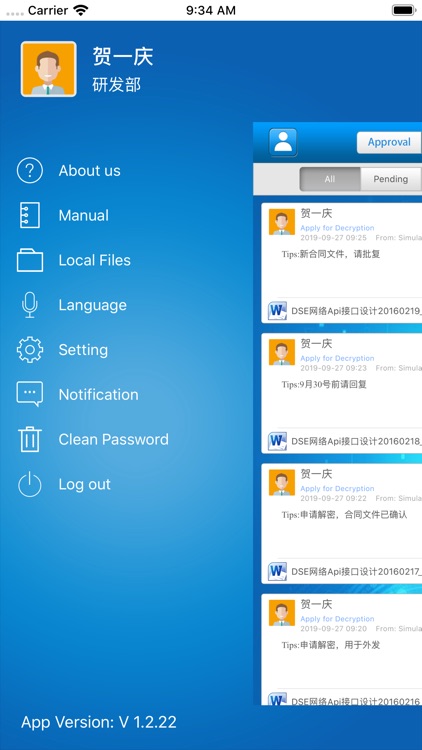Image resolution: width=422 pixels, height=750 pixels.
Task: Select Clean Password
Action: coord(113,439)
